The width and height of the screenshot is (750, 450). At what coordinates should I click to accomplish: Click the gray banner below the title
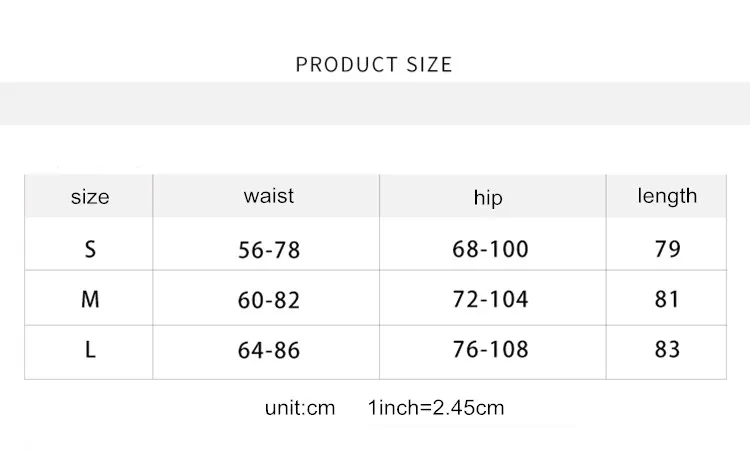point(375,103)
